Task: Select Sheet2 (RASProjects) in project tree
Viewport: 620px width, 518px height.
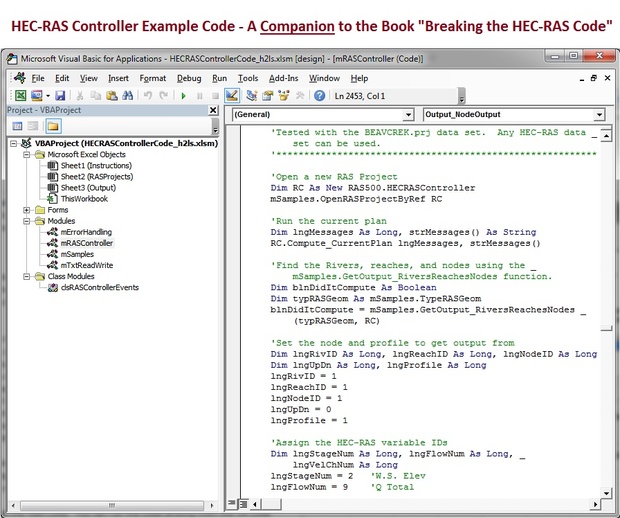Action: (x=97, y=177)
